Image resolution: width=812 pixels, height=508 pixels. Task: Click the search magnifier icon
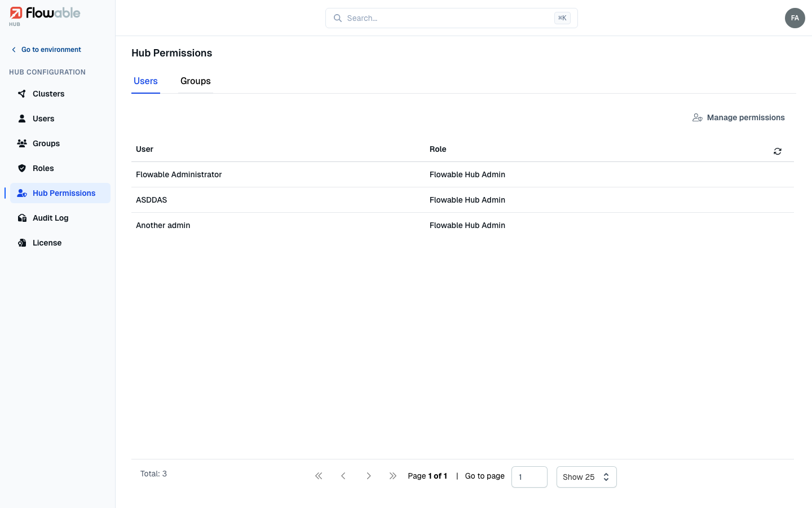(x=338, y=18)
